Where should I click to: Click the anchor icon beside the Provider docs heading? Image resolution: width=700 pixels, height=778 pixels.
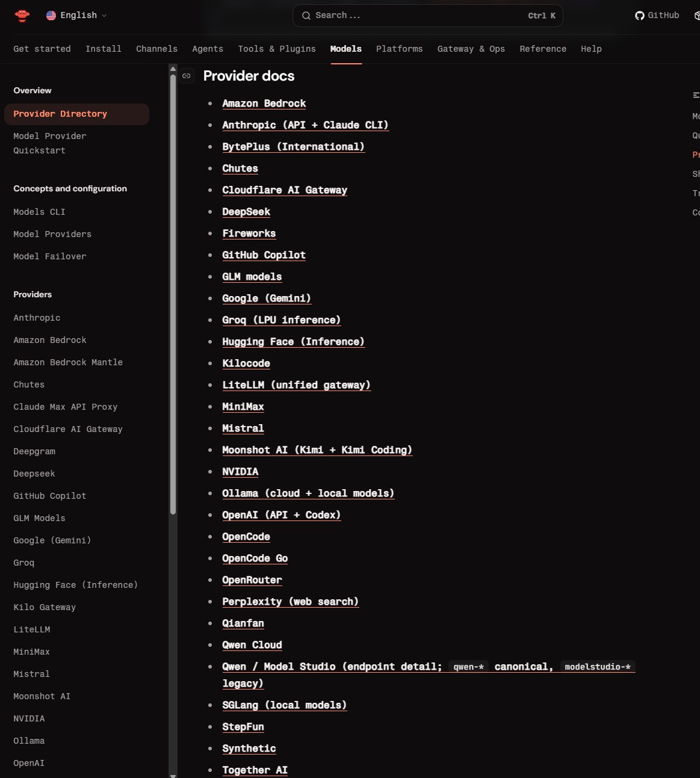187,76
